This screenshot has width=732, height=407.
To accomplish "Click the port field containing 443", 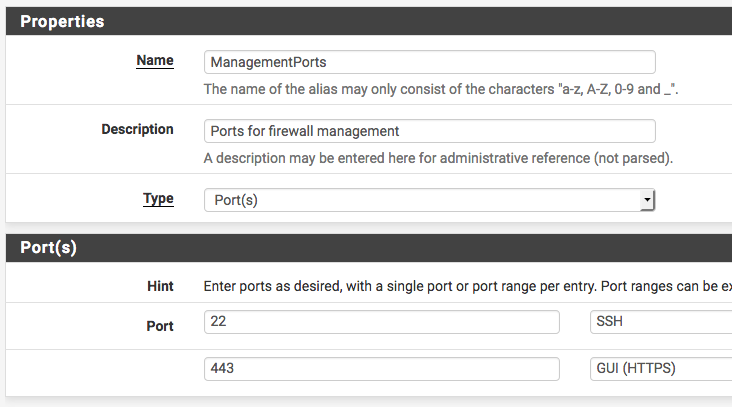I will tap(381, 369).
